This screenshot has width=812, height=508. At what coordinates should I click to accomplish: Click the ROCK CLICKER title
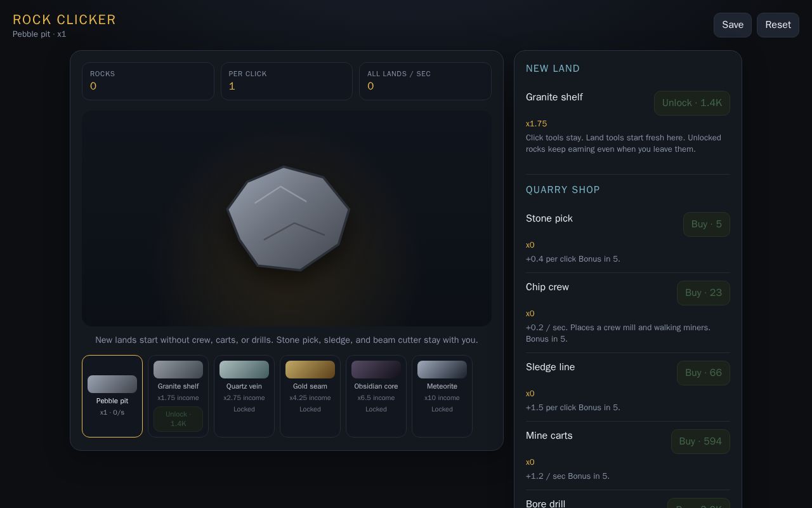(x=64, y=20)
